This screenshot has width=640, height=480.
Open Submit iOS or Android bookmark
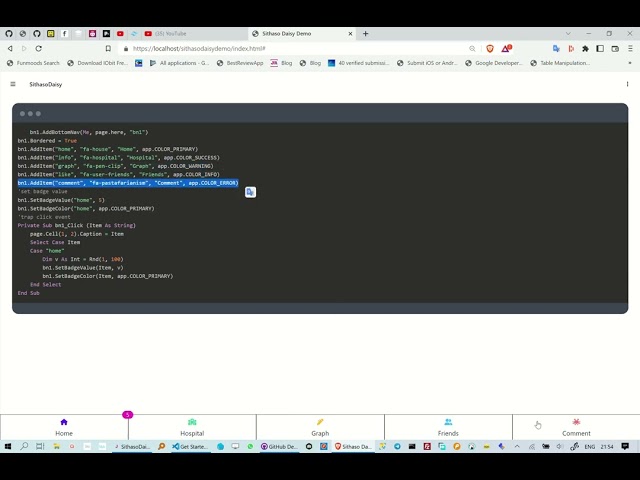pos(427,63)
